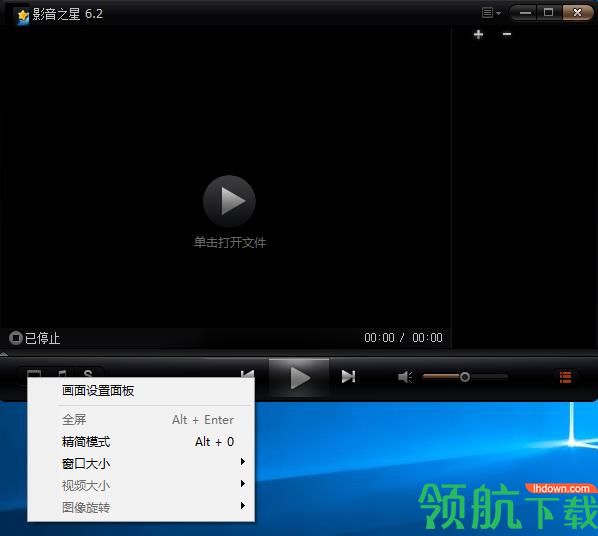The image size is (598, 536).
Task: Choose 精简模式 from the menu
Action: point(141,442)
